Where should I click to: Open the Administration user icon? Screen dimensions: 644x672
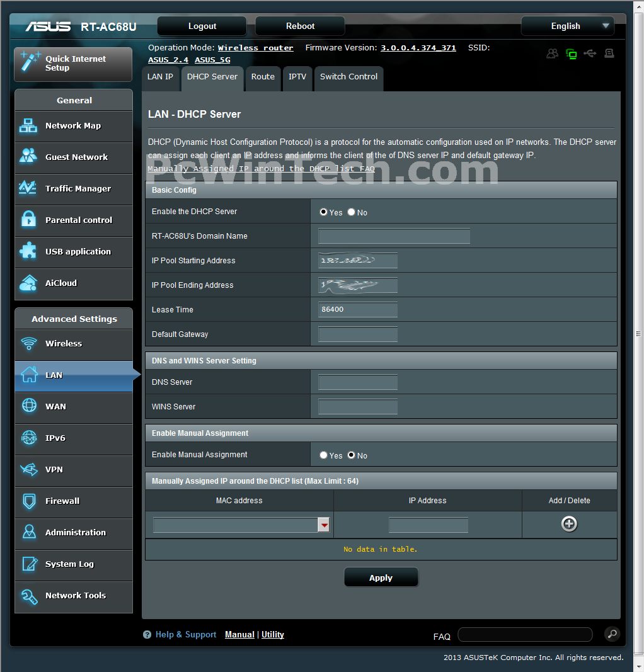coord(29,532)
